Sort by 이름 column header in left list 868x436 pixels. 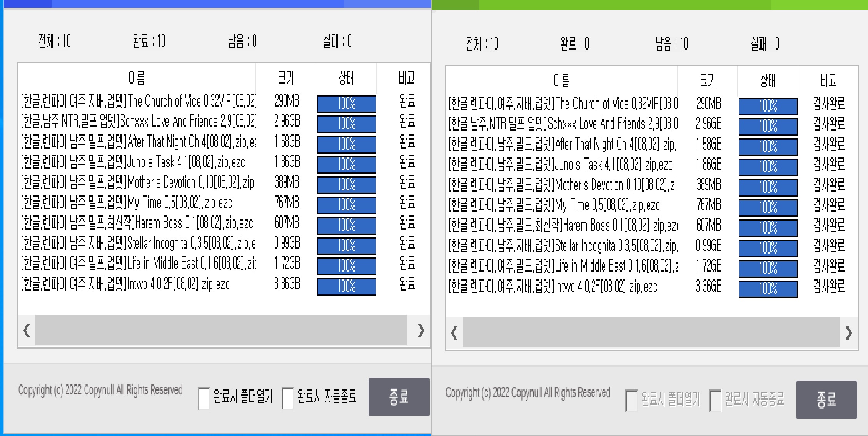tap(137, 78)
